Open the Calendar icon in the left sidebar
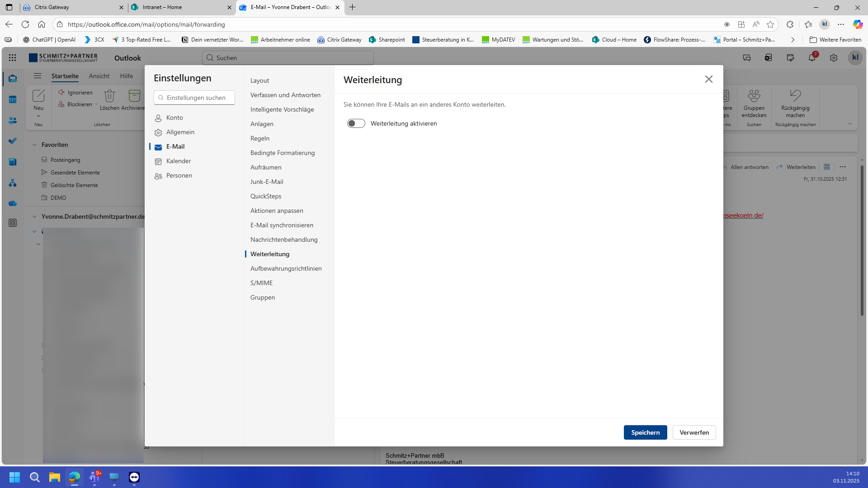Screen dimensions: 868x488 [13, 99]
